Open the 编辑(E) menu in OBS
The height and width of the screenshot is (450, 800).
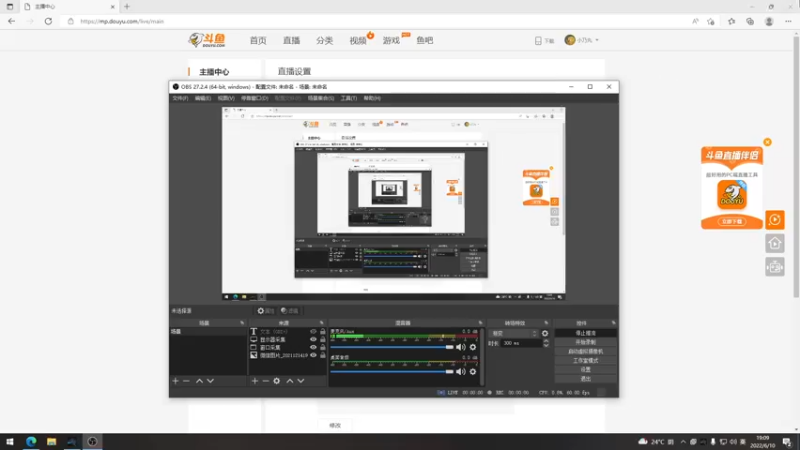(203, 98)
